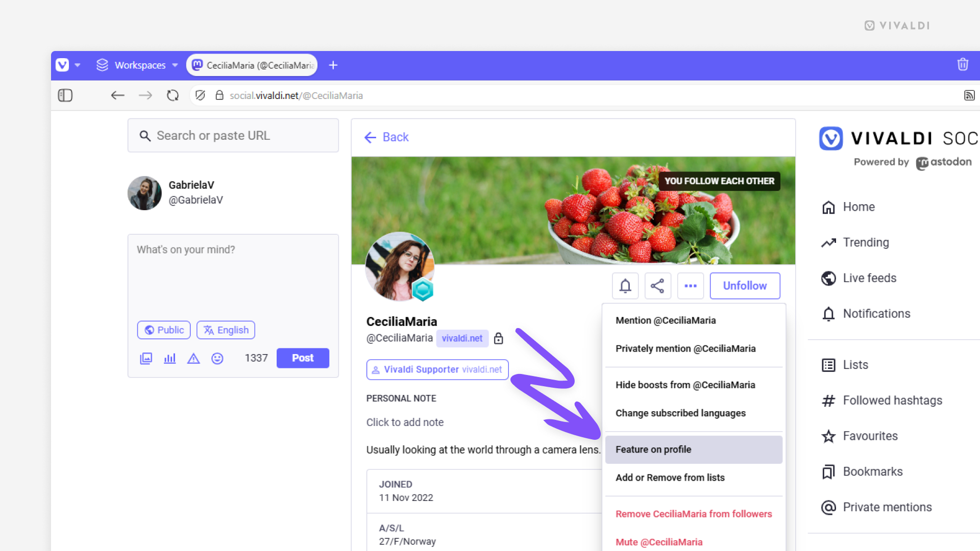Choose Remove CeciliaMaria from followers
This screenshot has width=980, height=551.
pyautogui.click(x=694, y=514)
